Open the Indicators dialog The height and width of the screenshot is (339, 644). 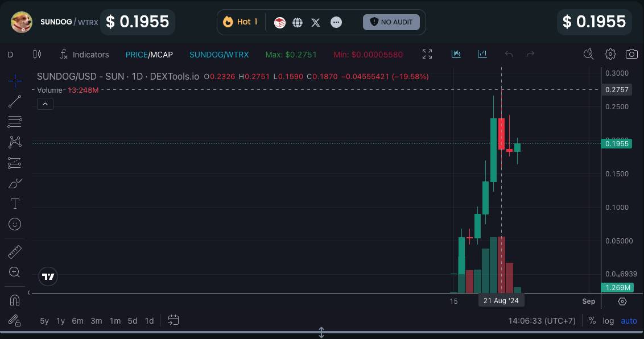point(85,54)
